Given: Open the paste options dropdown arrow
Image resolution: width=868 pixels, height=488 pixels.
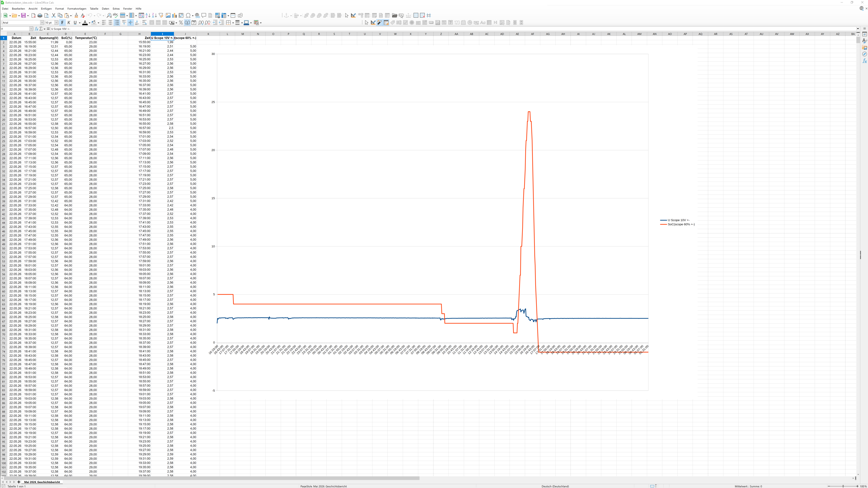Looking at the screenshot, I should pos(71,16).
